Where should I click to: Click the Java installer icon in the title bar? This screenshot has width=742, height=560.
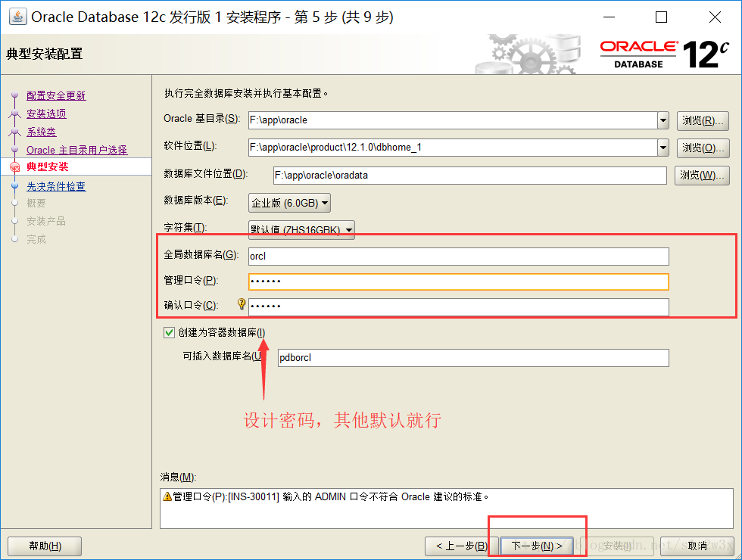(x=17, y=17)
